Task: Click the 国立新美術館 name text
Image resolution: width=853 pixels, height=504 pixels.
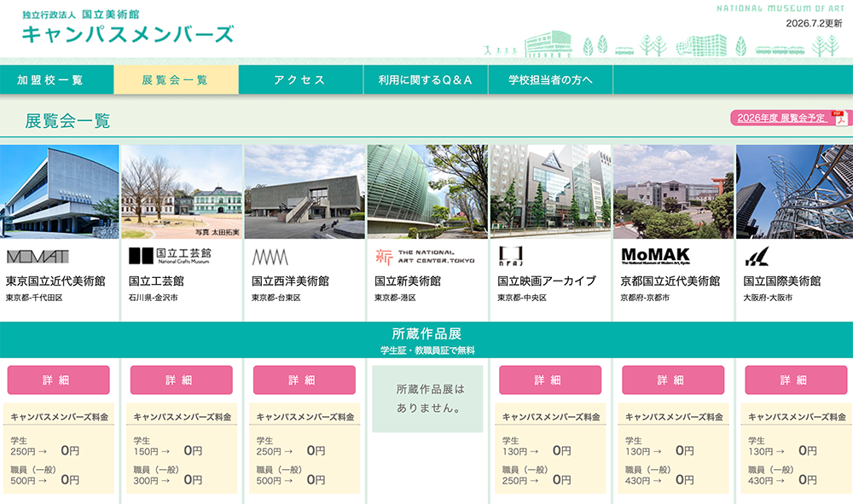Action: point(408,281)
